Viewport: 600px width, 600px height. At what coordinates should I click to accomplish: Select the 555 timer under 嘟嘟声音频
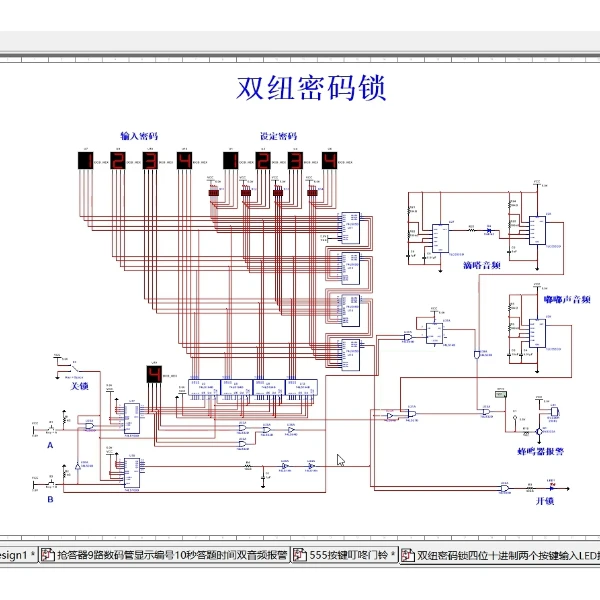pyautogui.click(x=537, y=333)
